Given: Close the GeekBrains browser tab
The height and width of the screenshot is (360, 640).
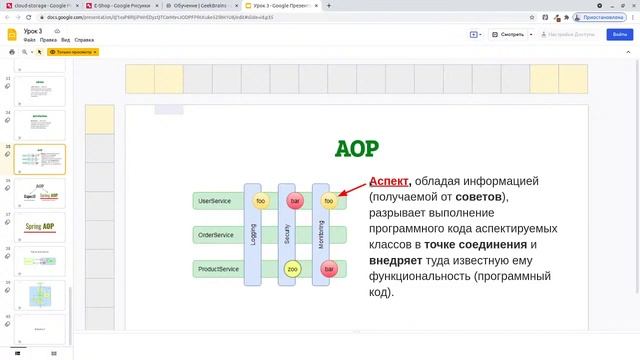Looking at the screenshot, I should tap(236, 6).
